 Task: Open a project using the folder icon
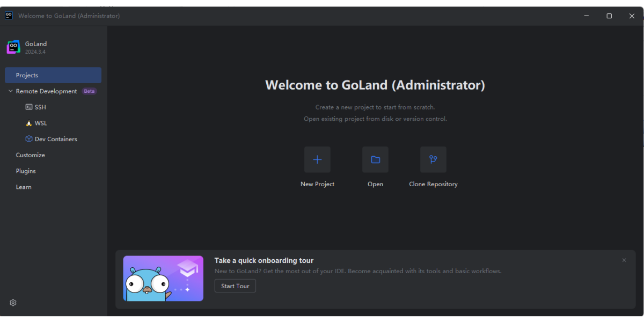(x=375, y=159)
